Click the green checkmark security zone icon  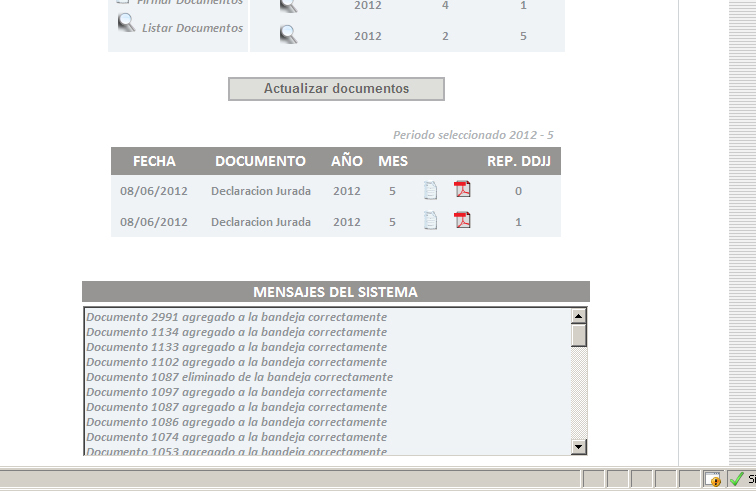(x=736, y=480)
